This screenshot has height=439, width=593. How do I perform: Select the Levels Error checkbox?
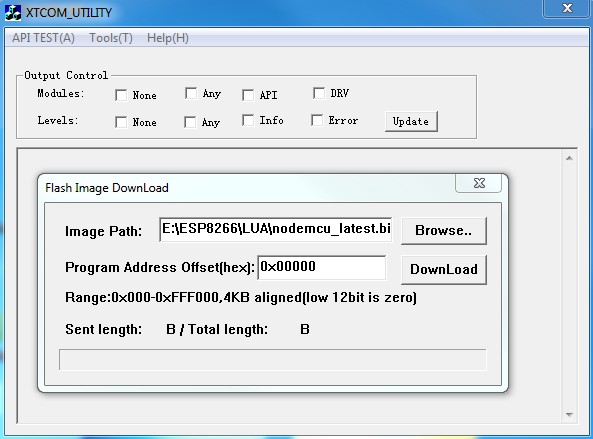pos(317,120)
